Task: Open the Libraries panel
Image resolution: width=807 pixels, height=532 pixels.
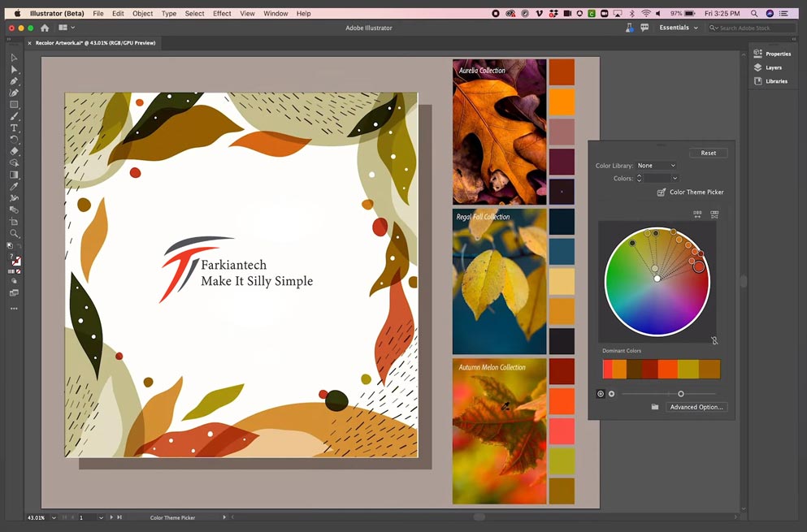Action: [775, 81]
